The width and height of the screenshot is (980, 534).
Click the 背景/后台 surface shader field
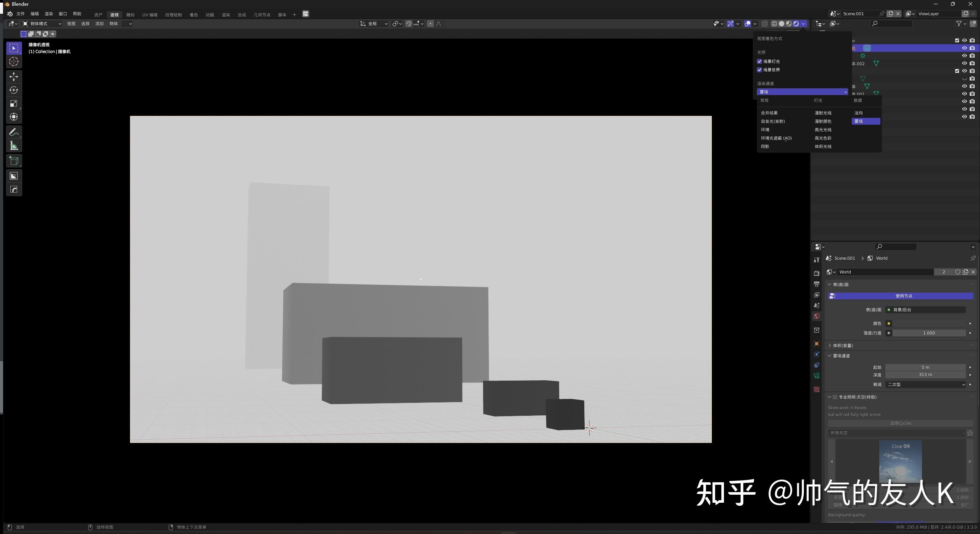pos(925,310)
